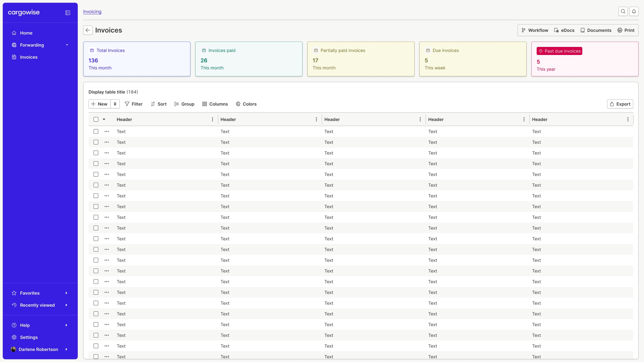Expand Favorites submenu arrow
Viewport: 644px width, 362px height.
pos(66,293)
